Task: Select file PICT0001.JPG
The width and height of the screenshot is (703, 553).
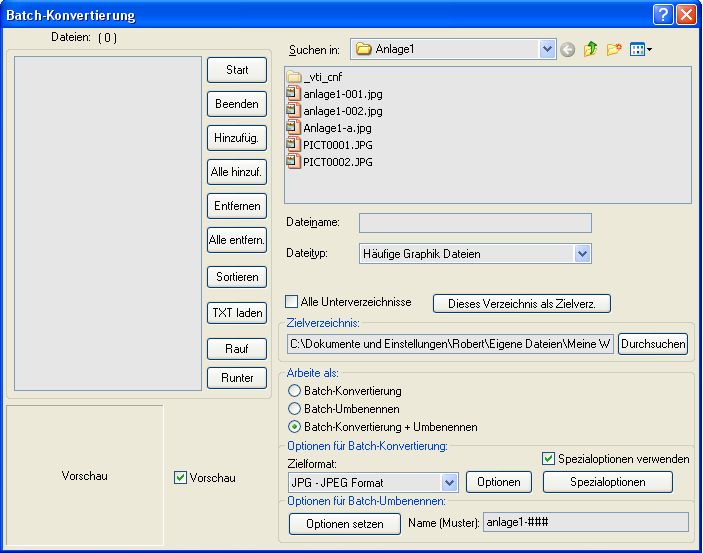Action: (337, 145)
